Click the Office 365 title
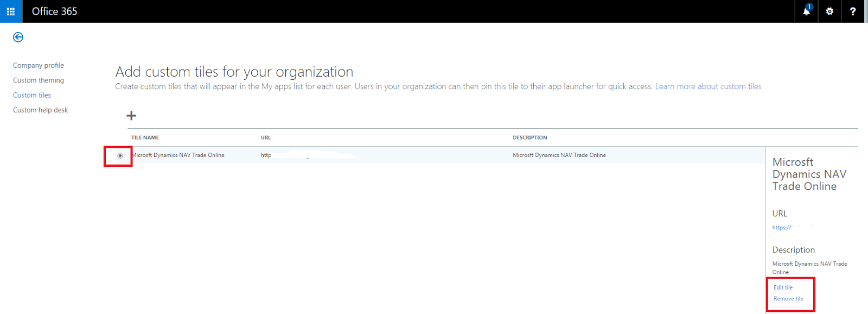This screenshot has height=314, width=868. (x=54, y=11)
